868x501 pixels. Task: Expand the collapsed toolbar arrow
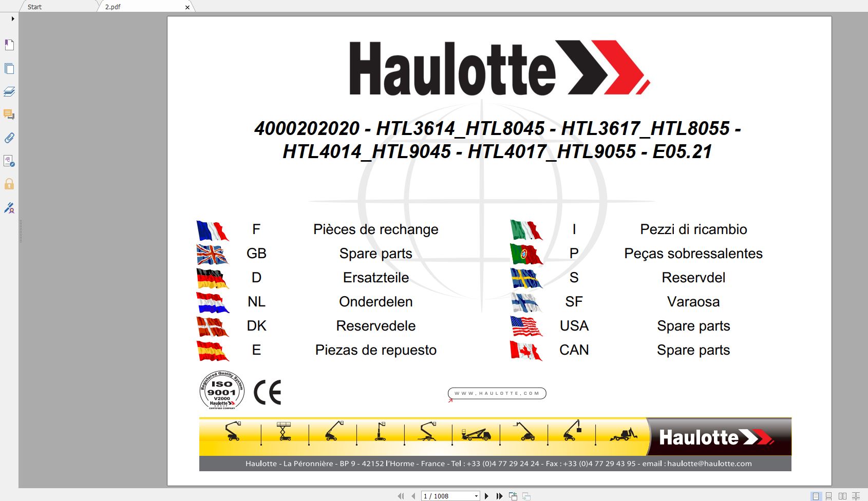click(x=12, y=18)
